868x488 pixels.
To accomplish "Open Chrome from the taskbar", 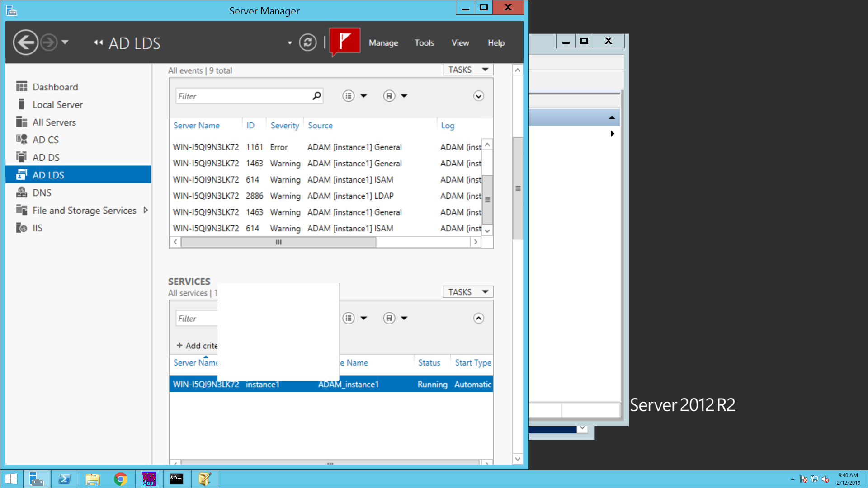I will point(120,479).
